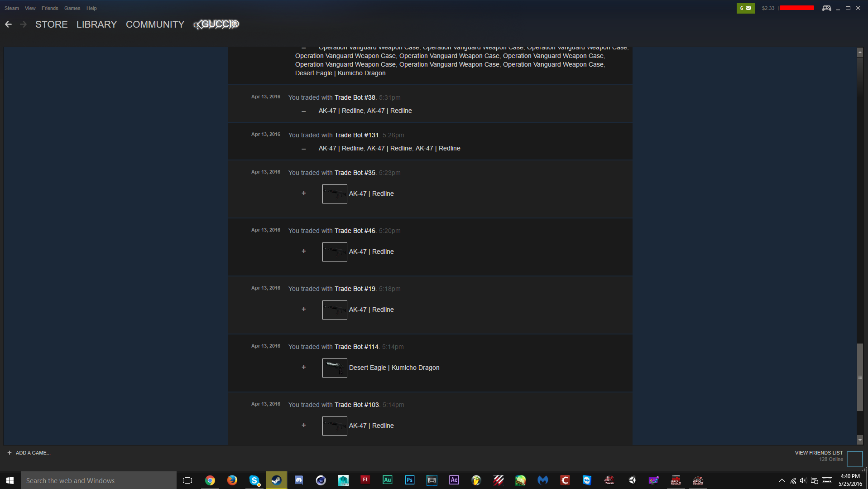Click the back navigation arrow
Image resolution: width=868 pixels, height=489 pixels.
8,24
